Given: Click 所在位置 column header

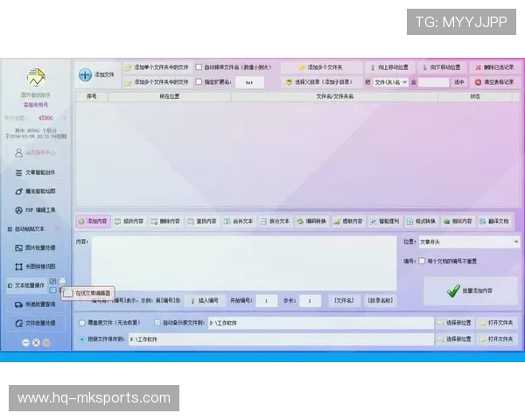Looking at the screenshot, I should (x=170, y=96).
